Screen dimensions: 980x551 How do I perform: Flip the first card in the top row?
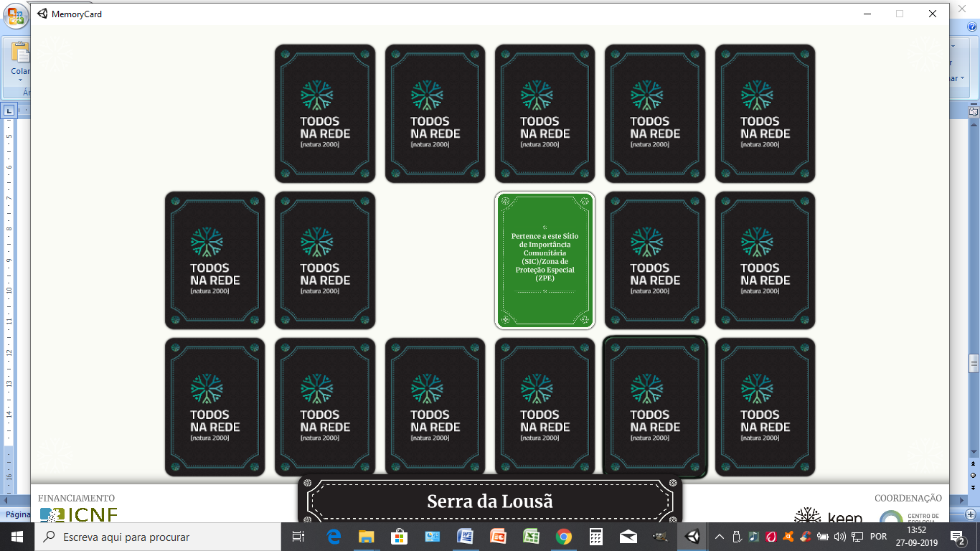pyautogui.click(x=325, y=113)
